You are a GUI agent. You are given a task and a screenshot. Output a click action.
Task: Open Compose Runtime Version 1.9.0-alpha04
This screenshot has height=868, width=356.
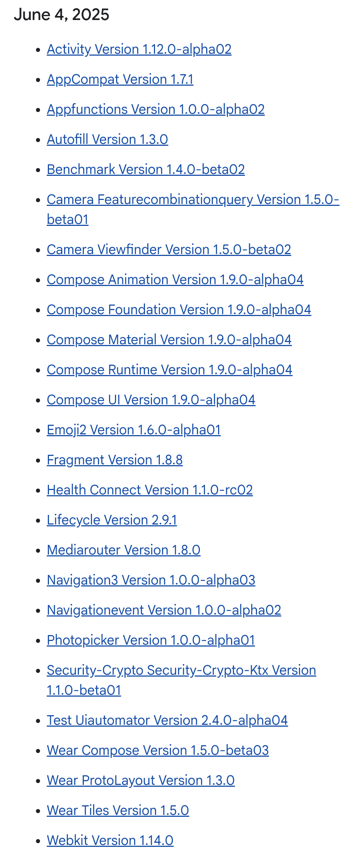(169, 370)
